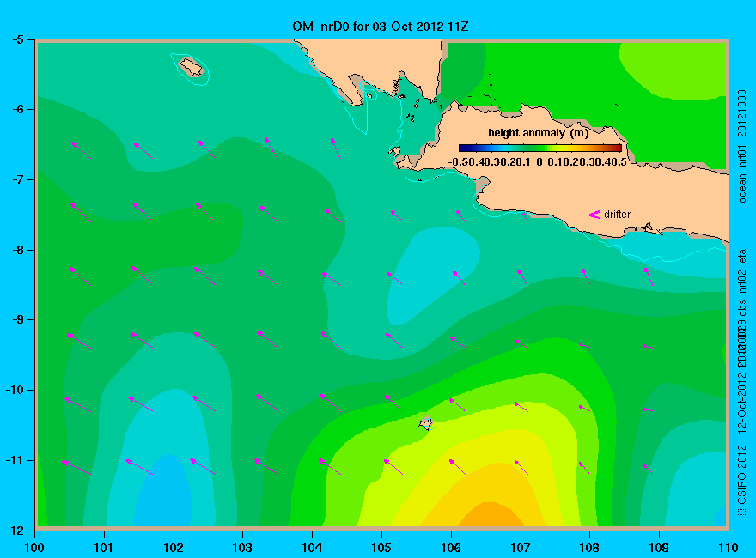756x558 pixels.
Task: Click the "drifter" legend text
Action: tap(617, 215)
